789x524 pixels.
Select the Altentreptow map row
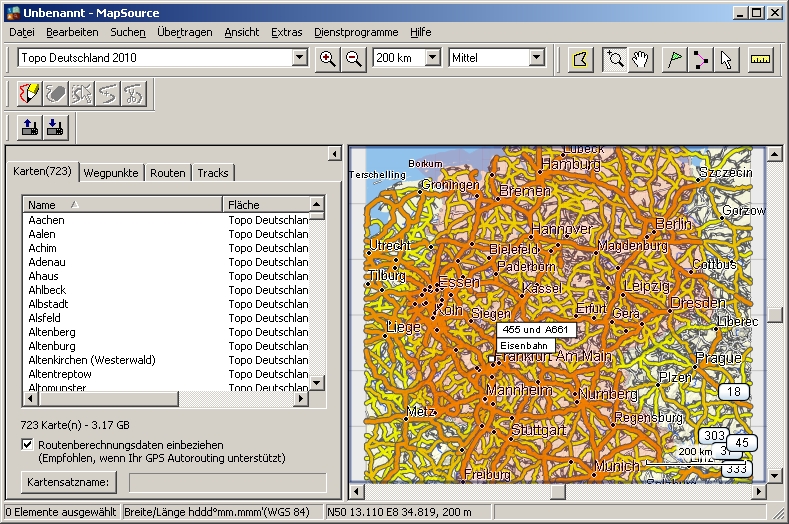[166, 375]
